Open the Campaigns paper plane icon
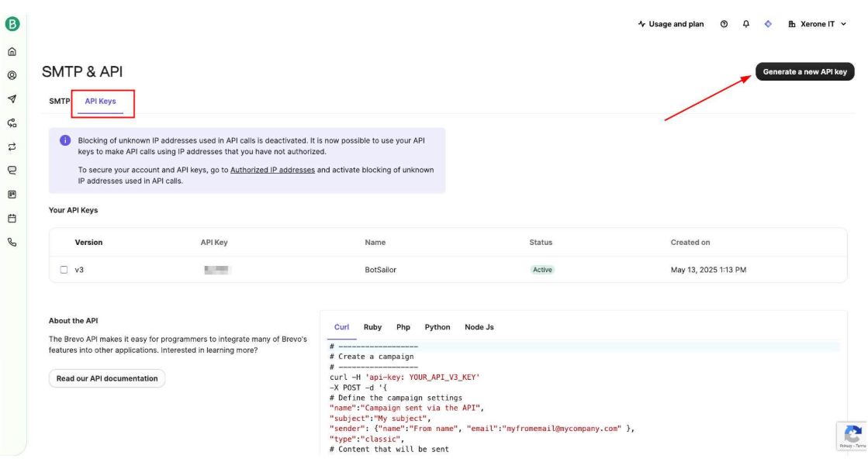The image size is (868, 469). pos(12,99)
